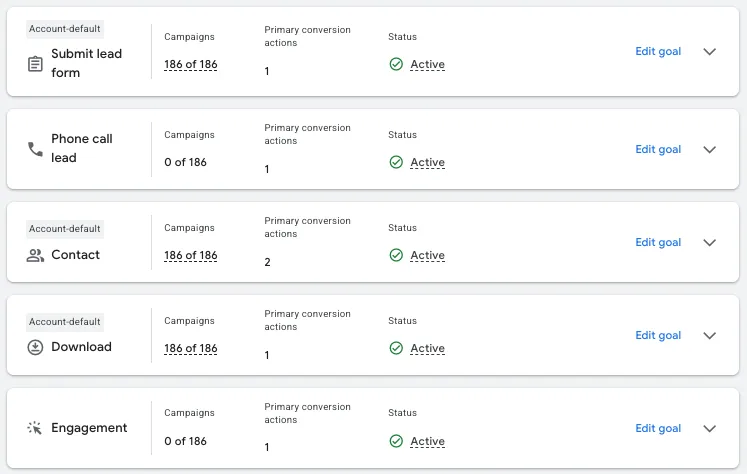Click Account-default badge above Submit lead form
The image size is (747, 474).
[x=65, y=29]
